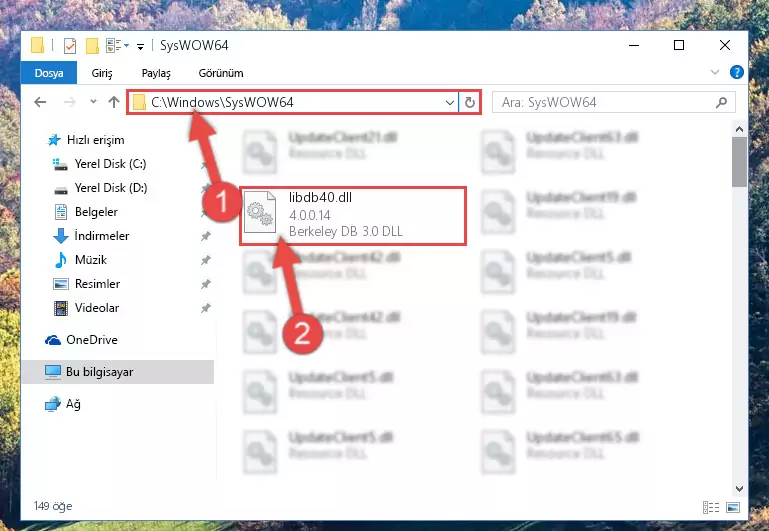This screenshot has width=769, height=531.
Task: Go forward with the right arrow
Action: coord(70,102)
